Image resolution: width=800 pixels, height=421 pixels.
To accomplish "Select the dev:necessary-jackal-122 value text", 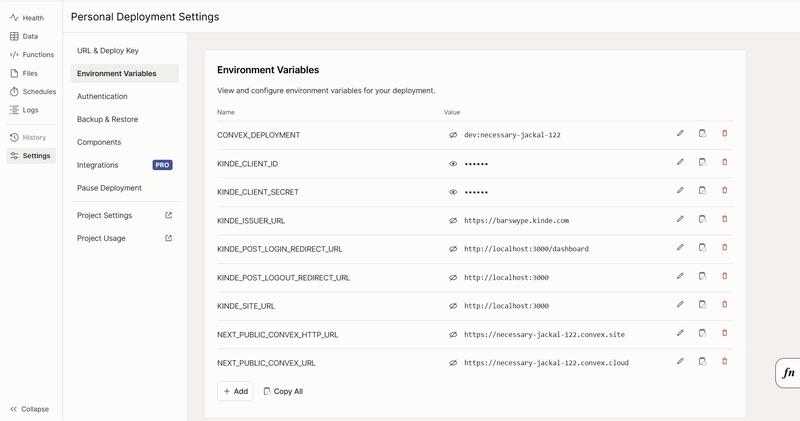I will coord(512,135).
